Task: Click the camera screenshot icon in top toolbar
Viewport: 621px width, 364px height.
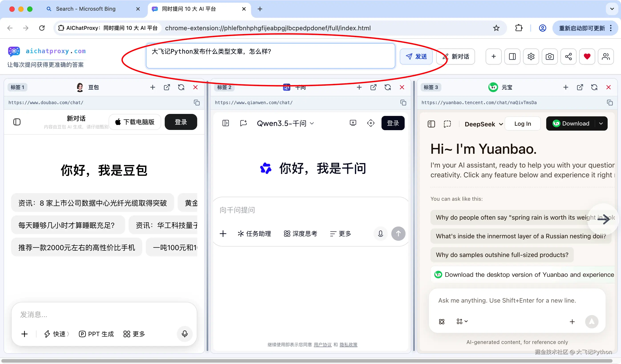Action: point(550,57)
